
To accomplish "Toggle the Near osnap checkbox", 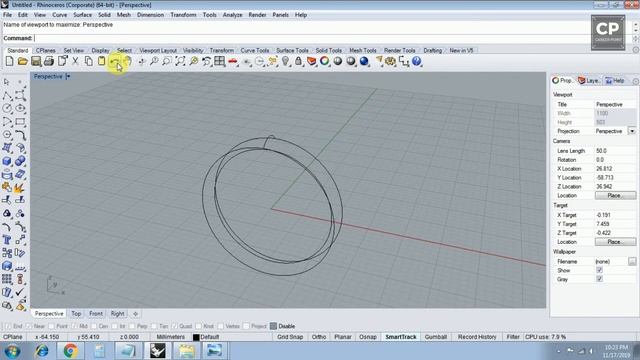I will pos(29,326).
